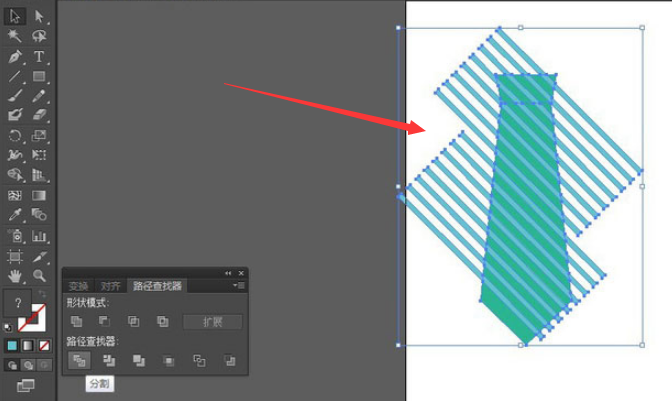Viewport: 672px width, 401px height.
Task: Select the Slice tool
Action: (39, 257)
